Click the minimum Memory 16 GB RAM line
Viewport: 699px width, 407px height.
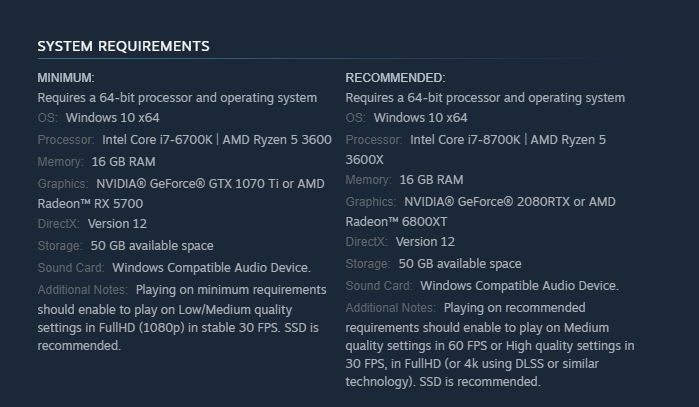pyautogui.click(x=96, y=162)
